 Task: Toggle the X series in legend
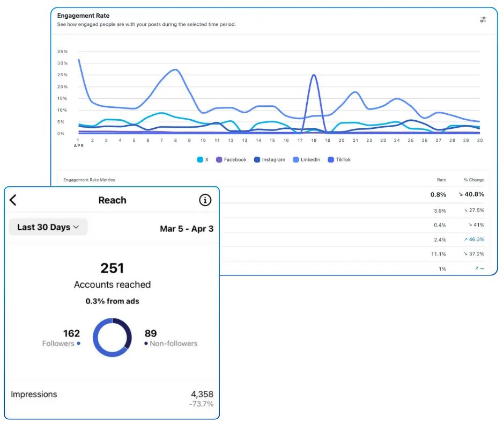point(202,159)
